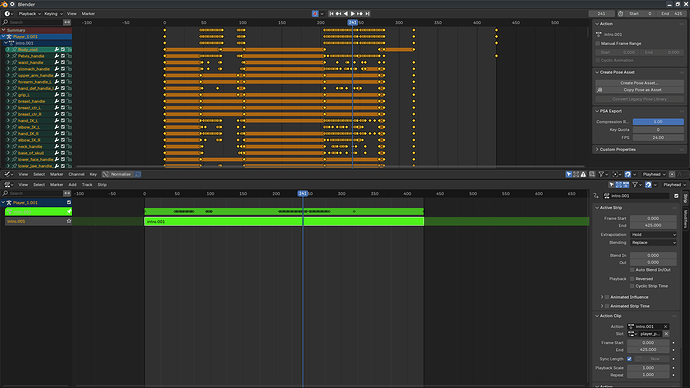Click the Create Pose Asset button

[x=639, y=83]
